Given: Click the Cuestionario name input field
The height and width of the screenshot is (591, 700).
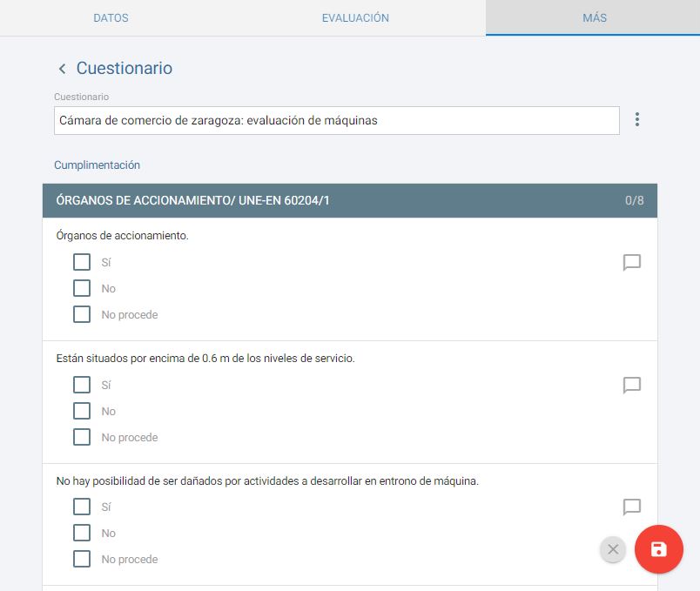Looking at the screenshot, I should (x=336, y=121).
